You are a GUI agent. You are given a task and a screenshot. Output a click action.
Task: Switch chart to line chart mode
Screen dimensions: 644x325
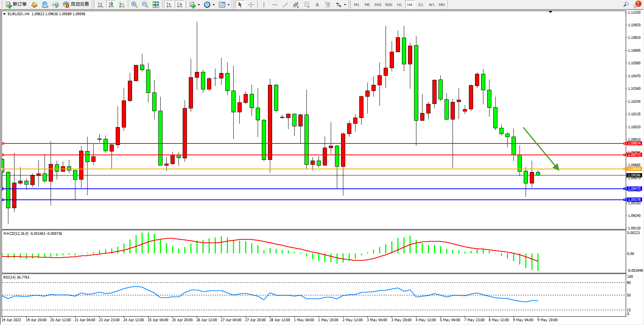click(x=122, y=5)
